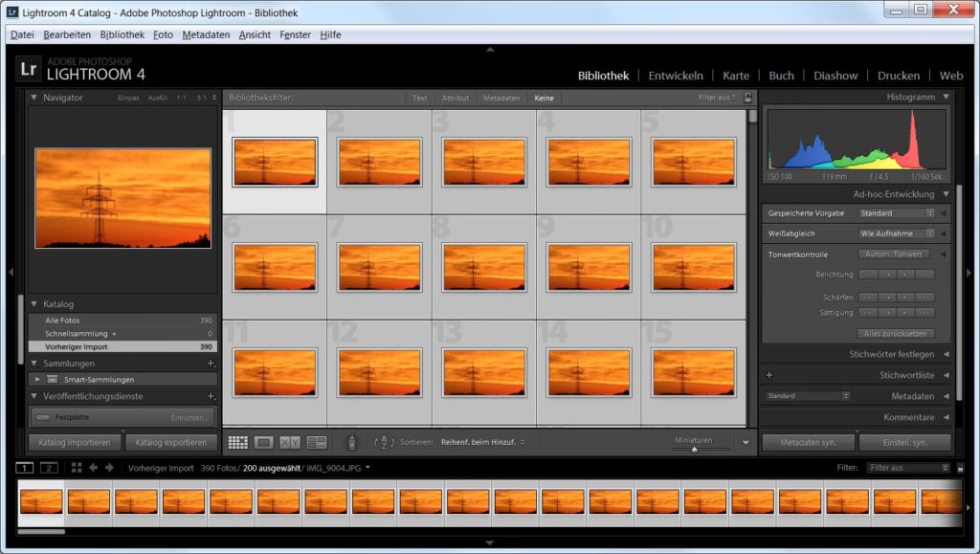Screen dimensions: 980x554
Task: Pick the spray can painter tool
Action: (x=352, y=442)
